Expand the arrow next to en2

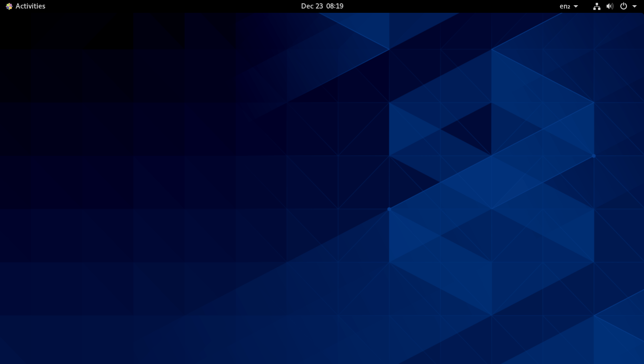point(576,6)
